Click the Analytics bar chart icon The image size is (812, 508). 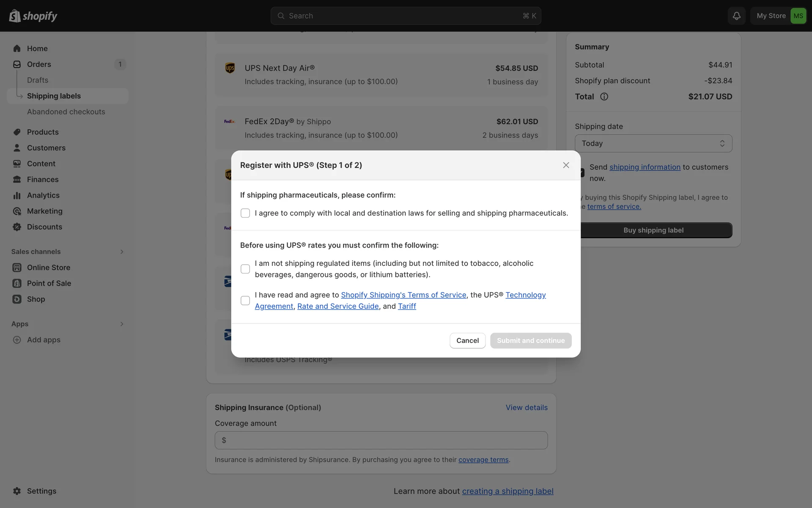[x=17, y=195]
